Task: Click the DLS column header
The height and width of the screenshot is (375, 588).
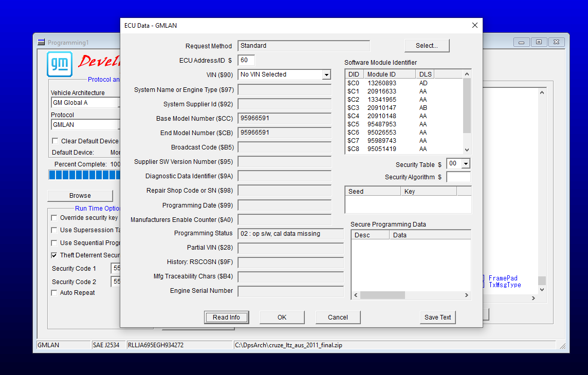Action: tap(425, 74)
